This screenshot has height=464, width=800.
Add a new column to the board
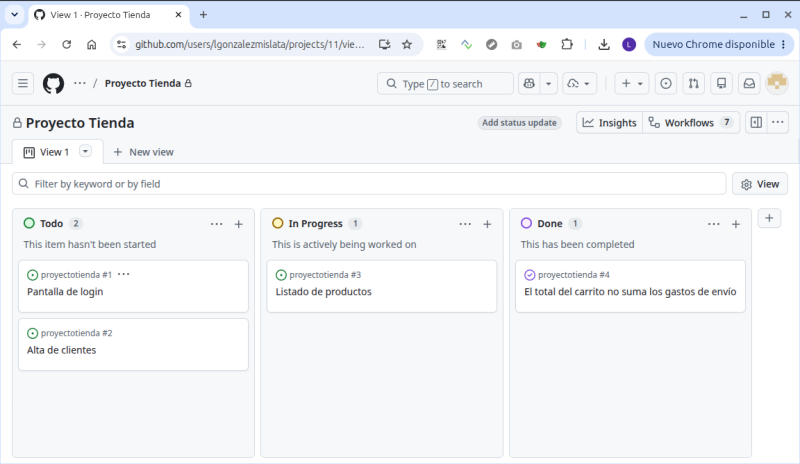pos(769,218)
